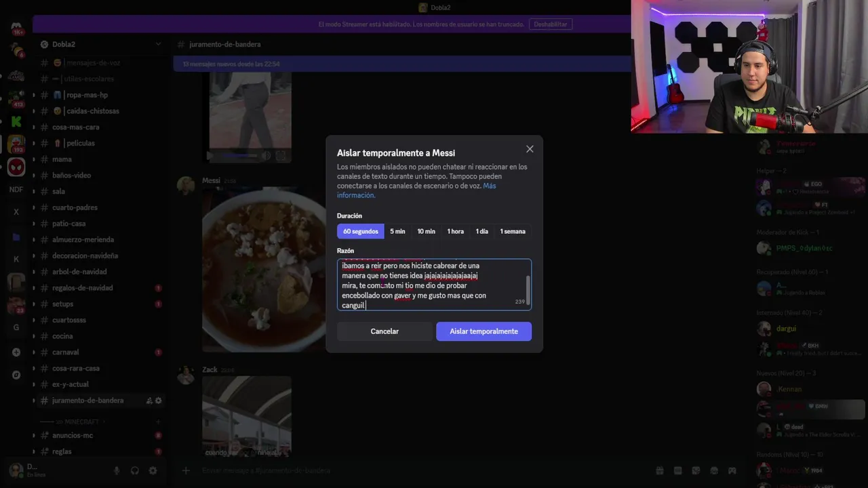Open apps game controller icon
The image size is (868, 488).
(732, 470)
